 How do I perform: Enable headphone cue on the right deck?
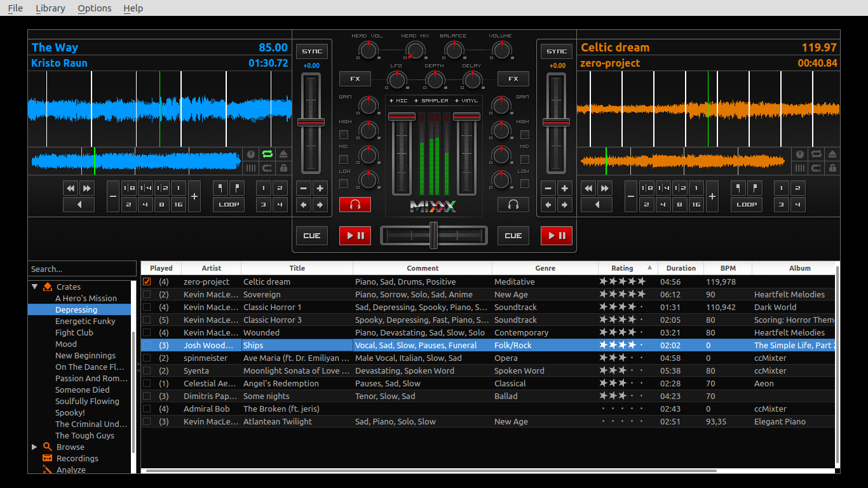pyautogui.click(x=513, y=205)
